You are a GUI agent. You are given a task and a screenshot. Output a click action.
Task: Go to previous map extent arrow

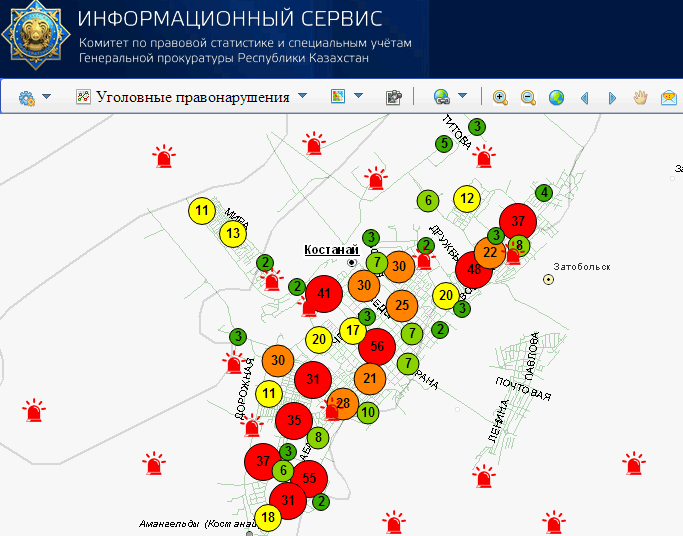click(x=585, y=98)
